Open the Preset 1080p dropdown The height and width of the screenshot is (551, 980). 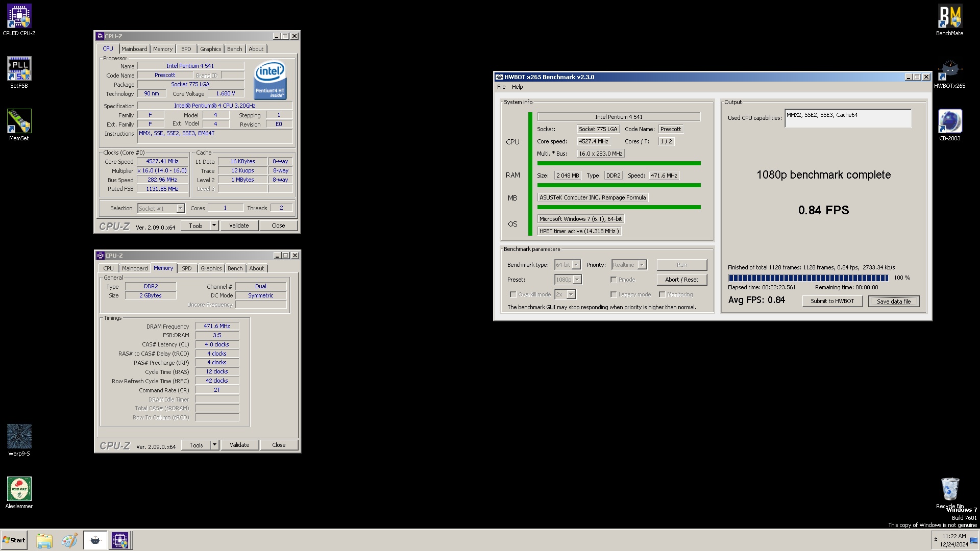coord(577,280)
